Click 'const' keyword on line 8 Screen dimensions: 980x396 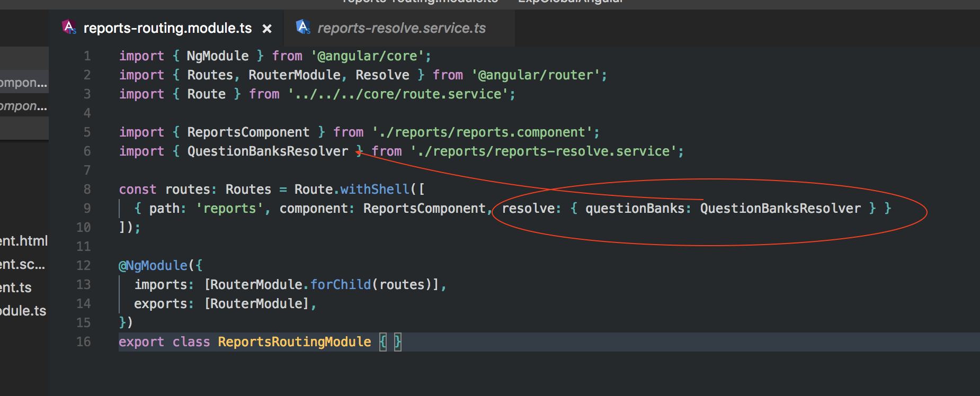tap(138, 190)
